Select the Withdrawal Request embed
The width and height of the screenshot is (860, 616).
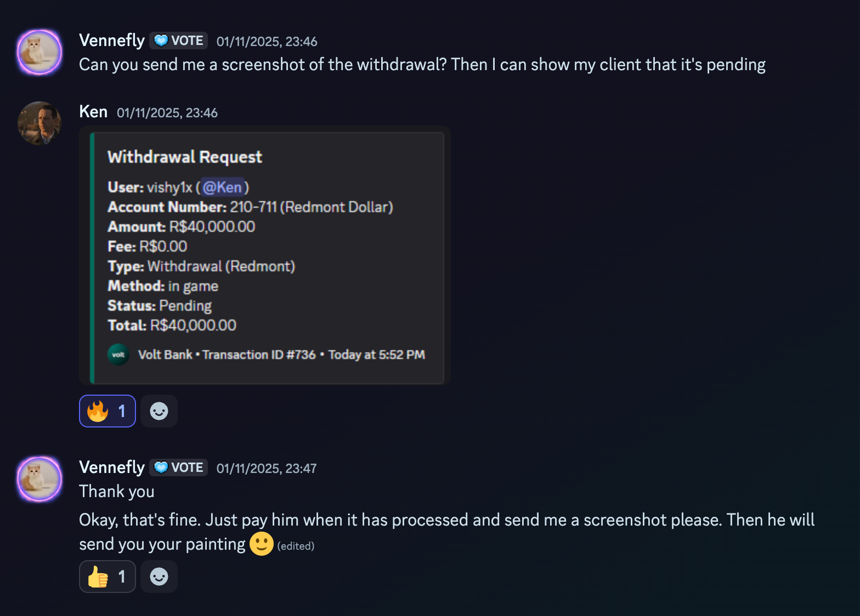pyautogui.click(x=263, y=255)
